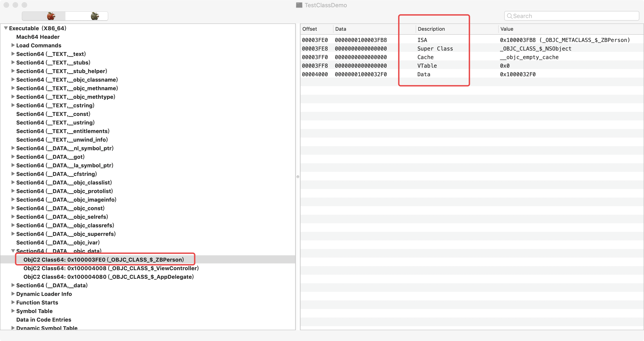This screenshot has width=644, height=341.
Task: Expand the Load Commands tree node
Action: click(13, 45)
